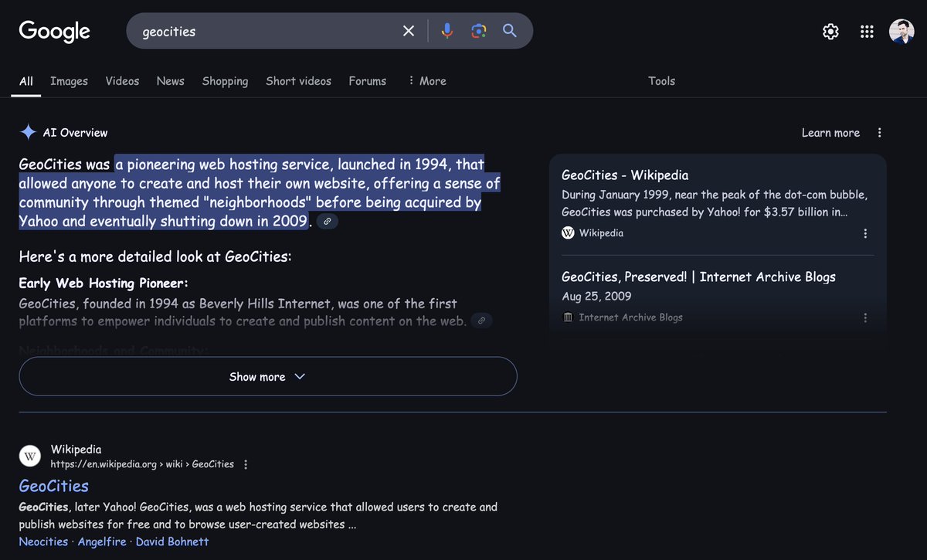The image size is (927, 560).
Task: Click Wikipedia site name above result URL
Action: point(76,450)
